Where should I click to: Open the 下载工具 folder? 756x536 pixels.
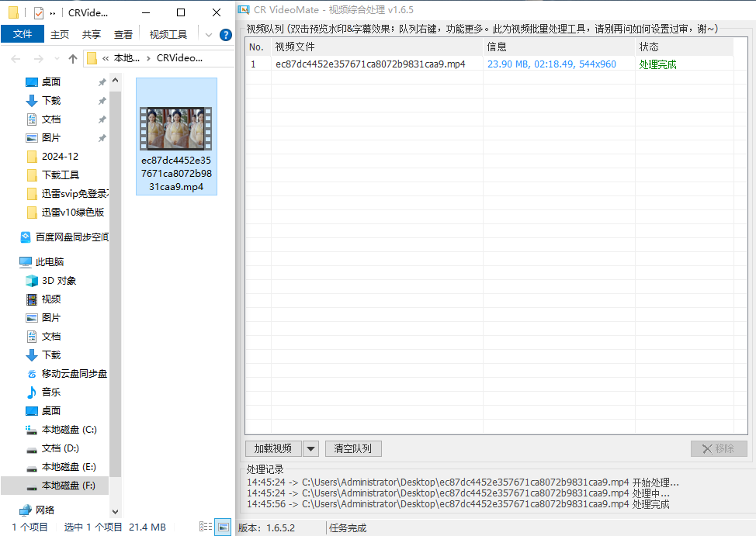coord(61,175)
